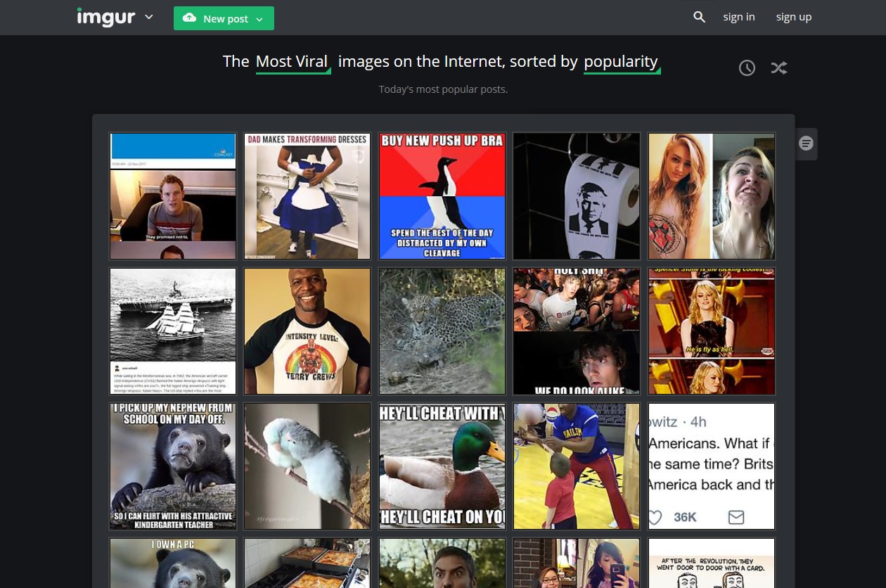886x588 pixels.
Task: Open the New post dropdown arrow
Action: click(x=259, y=19)
